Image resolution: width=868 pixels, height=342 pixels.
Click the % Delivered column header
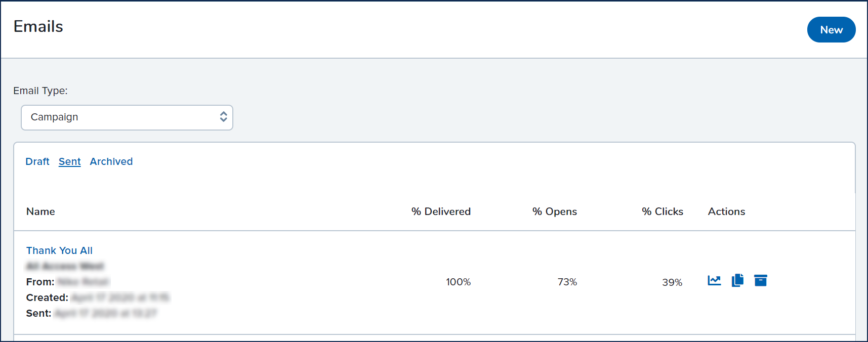tap(441, 211)
